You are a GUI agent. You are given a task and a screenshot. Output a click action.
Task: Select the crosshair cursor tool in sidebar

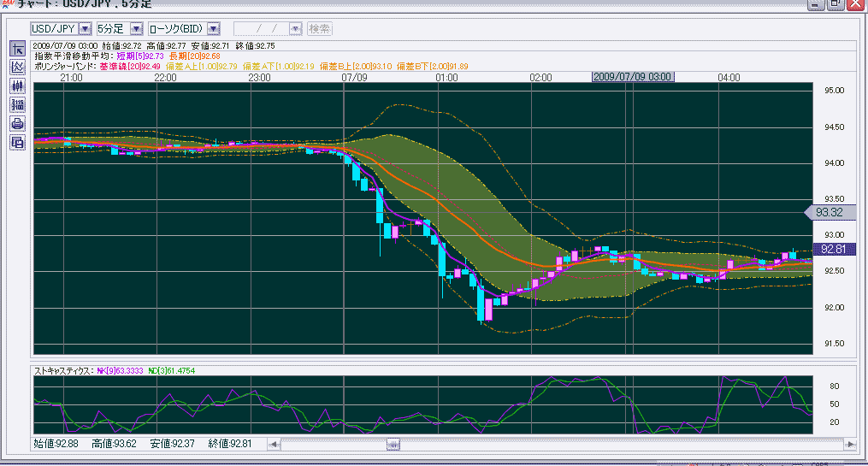17,48
